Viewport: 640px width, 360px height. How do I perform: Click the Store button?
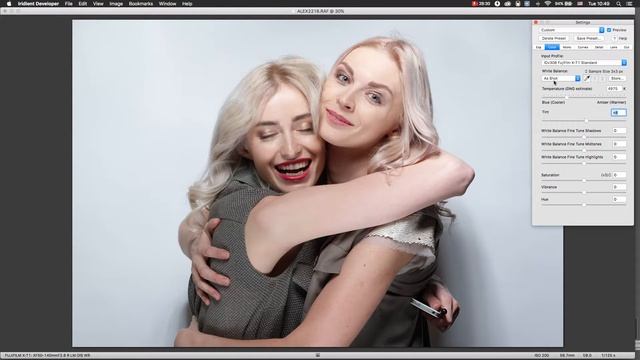617,78
